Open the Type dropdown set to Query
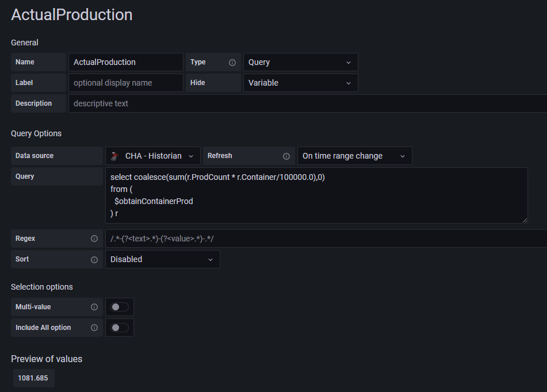Image resolution: width=547 pixels, height=392 pixels. tap(300, 62)
